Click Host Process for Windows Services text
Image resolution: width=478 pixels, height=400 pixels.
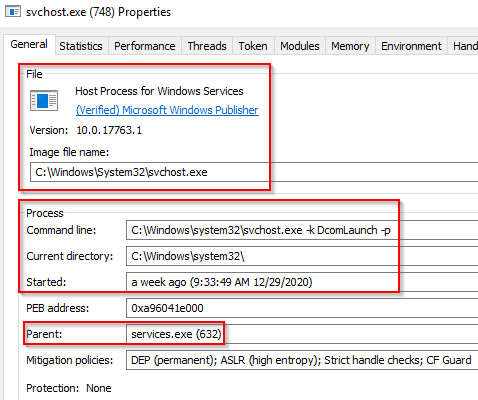tap(159, 91)
